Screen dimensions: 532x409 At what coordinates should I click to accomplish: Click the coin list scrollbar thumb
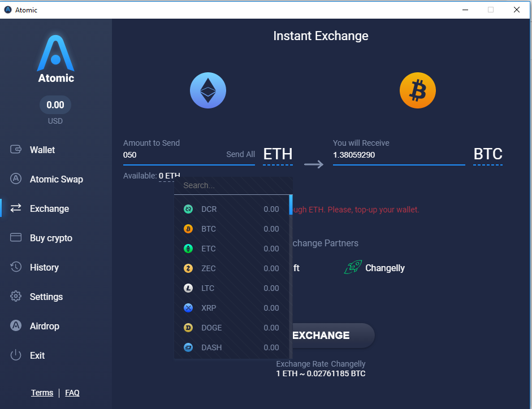point(291,205)
